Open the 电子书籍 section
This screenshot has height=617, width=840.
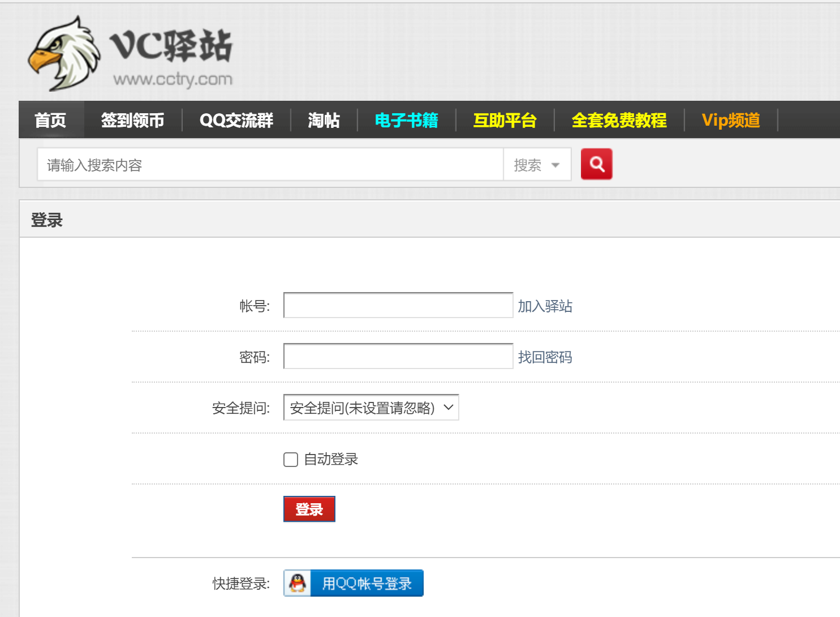pos(406,120)
